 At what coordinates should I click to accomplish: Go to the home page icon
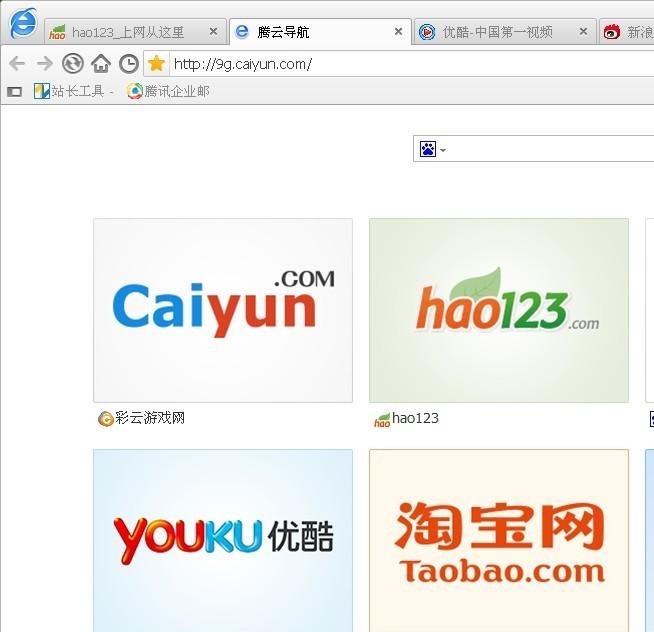(100, 64)
